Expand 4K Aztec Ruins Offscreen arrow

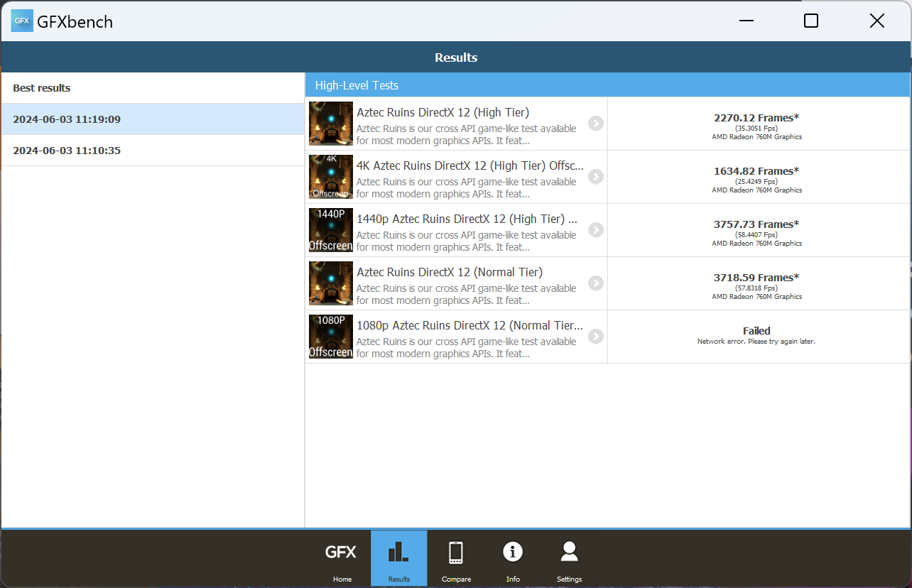click(x=596, y=177)
